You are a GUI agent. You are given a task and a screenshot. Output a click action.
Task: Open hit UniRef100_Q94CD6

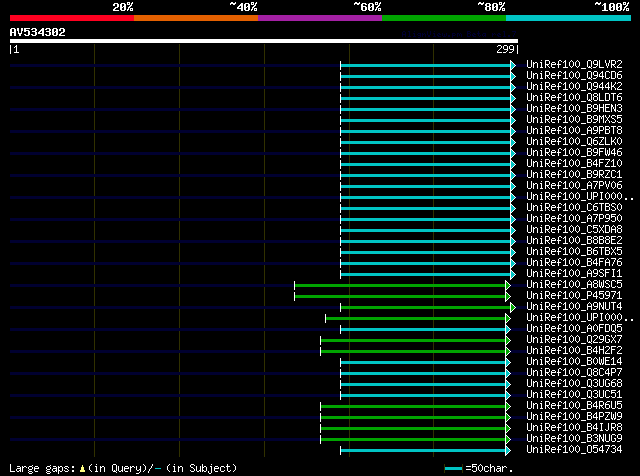click(x=574, y=76)
